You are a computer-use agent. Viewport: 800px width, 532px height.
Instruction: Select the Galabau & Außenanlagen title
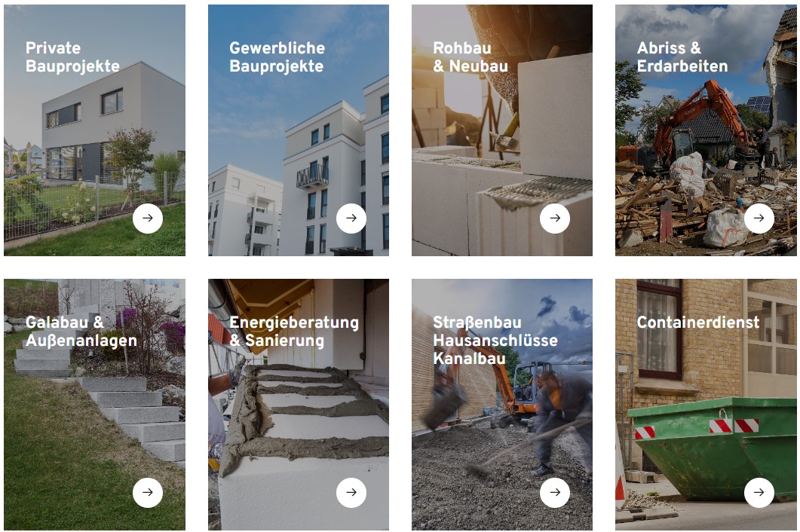pyautogui.click(x=81, y=332)
